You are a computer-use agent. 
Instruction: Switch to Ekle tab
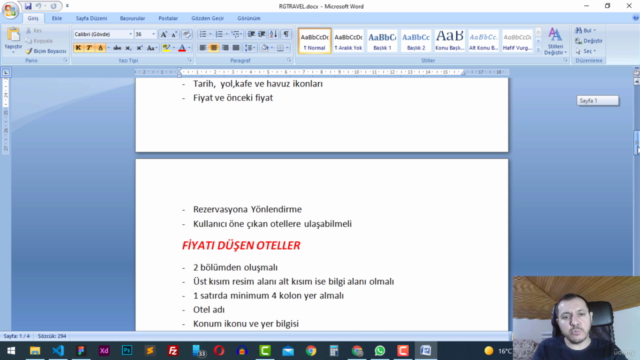(57, 18)
